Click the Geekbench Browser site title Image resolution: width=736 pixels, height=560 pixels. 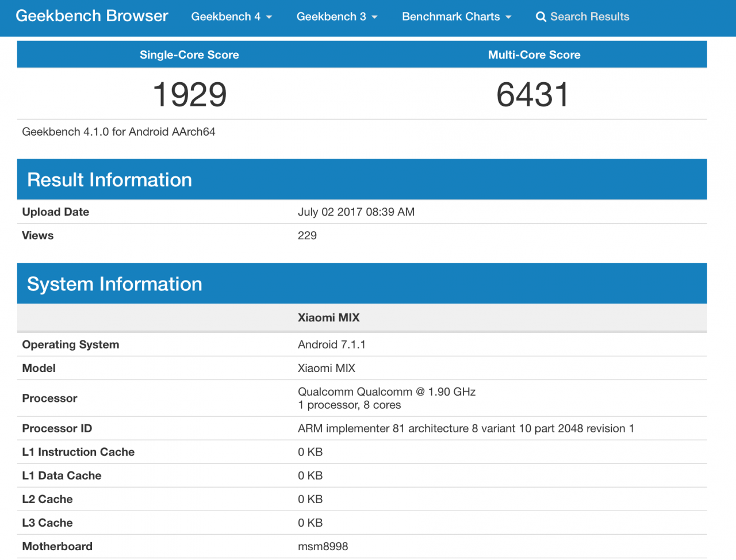click(x=92, y=16)
